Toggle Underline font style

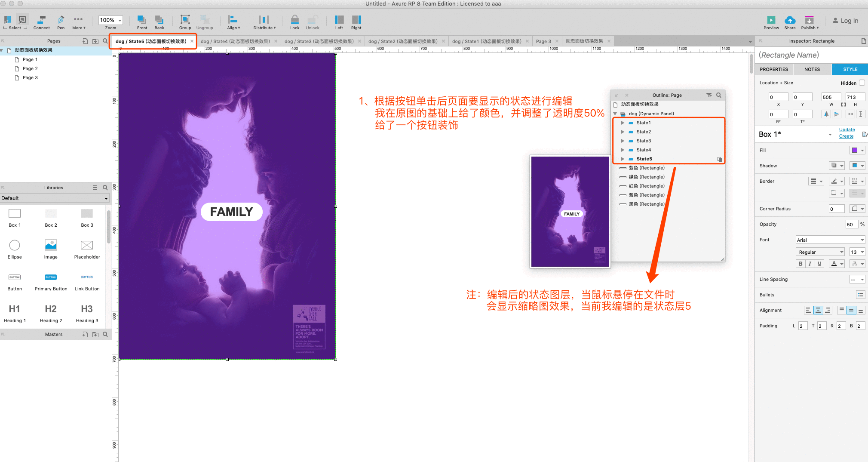click(x=819, y=264)
